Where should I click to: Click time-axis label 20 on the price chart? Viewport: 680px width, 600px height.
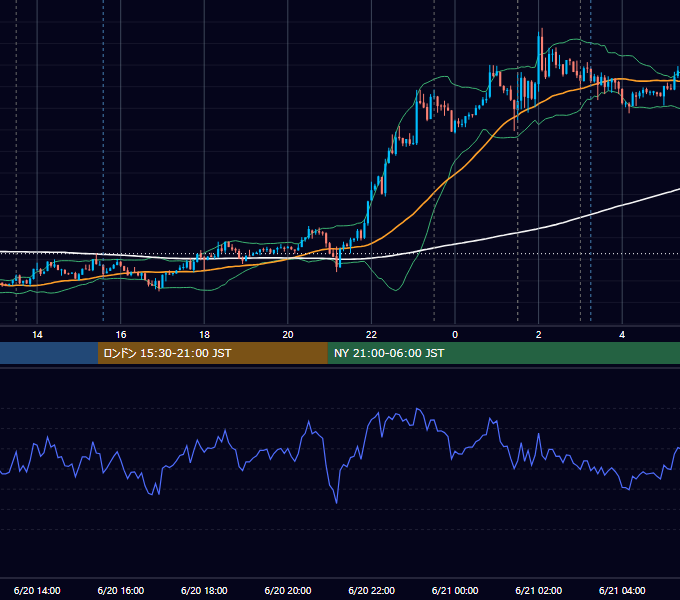(288, 335)
